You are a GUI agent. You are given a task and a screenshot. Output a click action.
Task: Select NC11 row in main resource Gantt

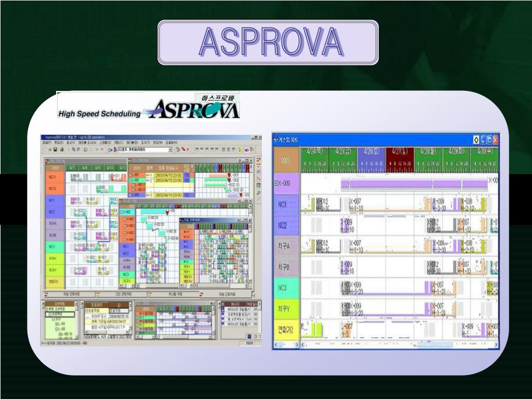[x=55, y=177]
